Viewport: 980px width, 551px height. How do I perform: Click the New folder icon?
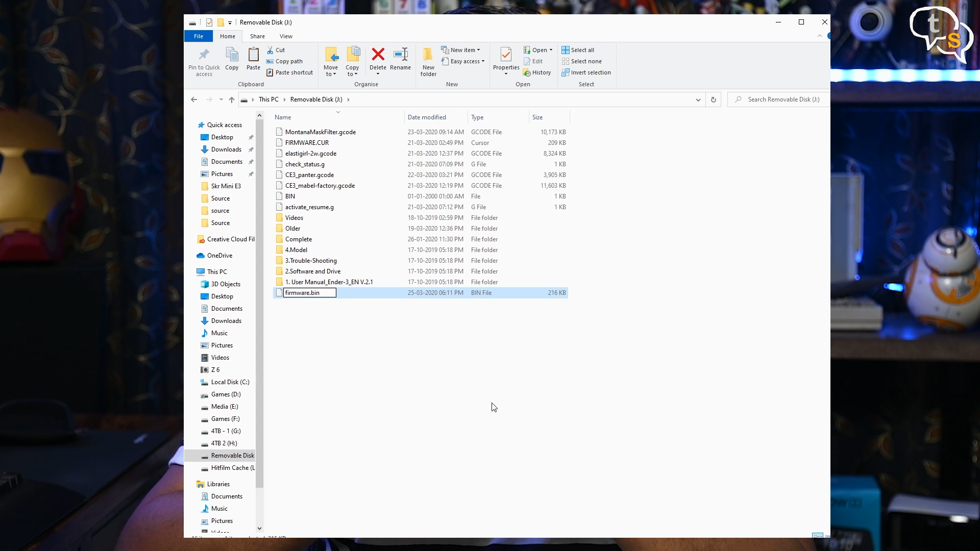pos(428,54)
